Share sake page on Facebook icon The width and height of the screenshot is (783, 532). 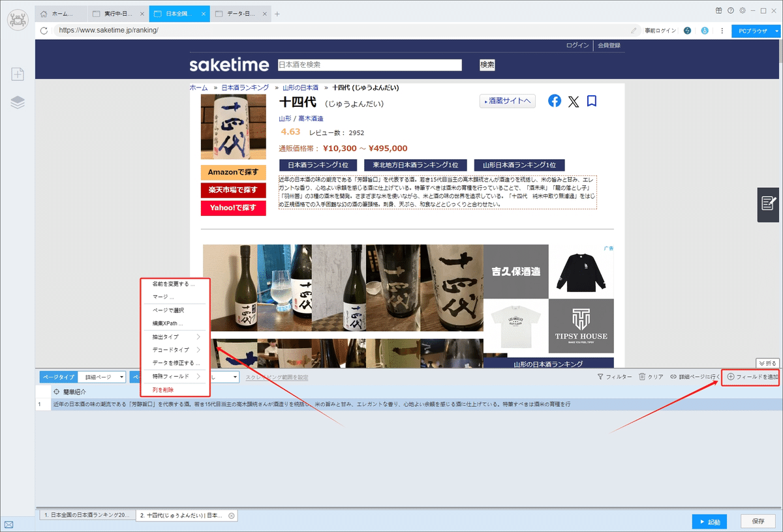554,101
